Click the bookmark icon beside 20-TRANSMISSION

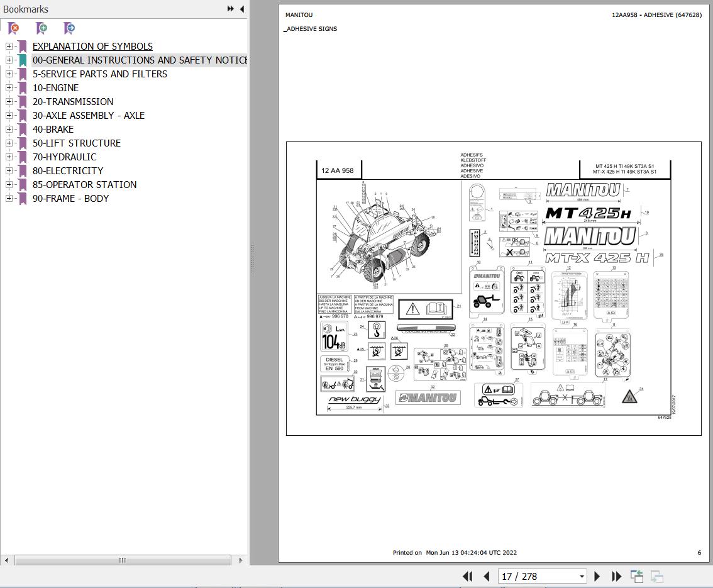pyautogui.click(x=22, y=101)
